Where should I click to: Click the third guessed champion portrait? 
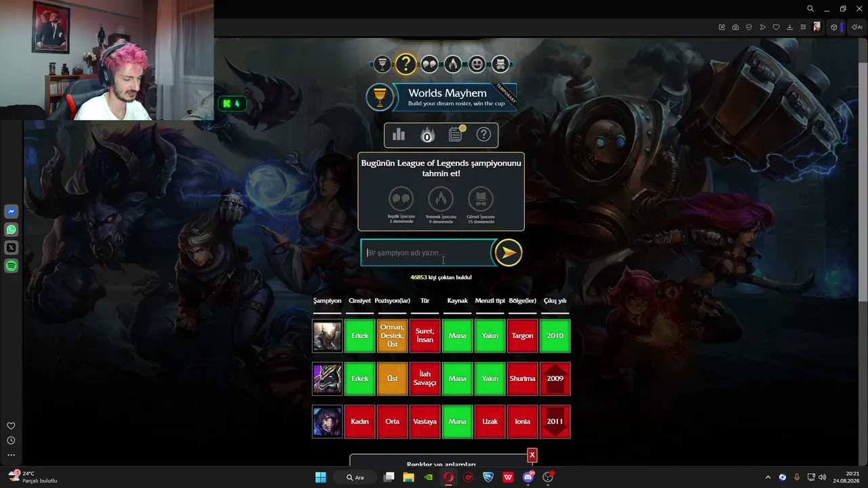point(327,422)
